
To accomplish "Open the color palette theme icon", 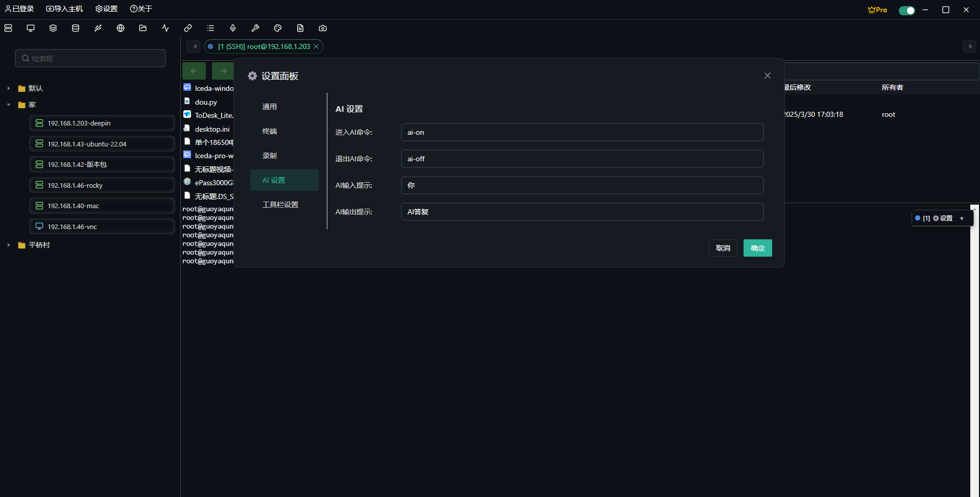I will [278, 28].
